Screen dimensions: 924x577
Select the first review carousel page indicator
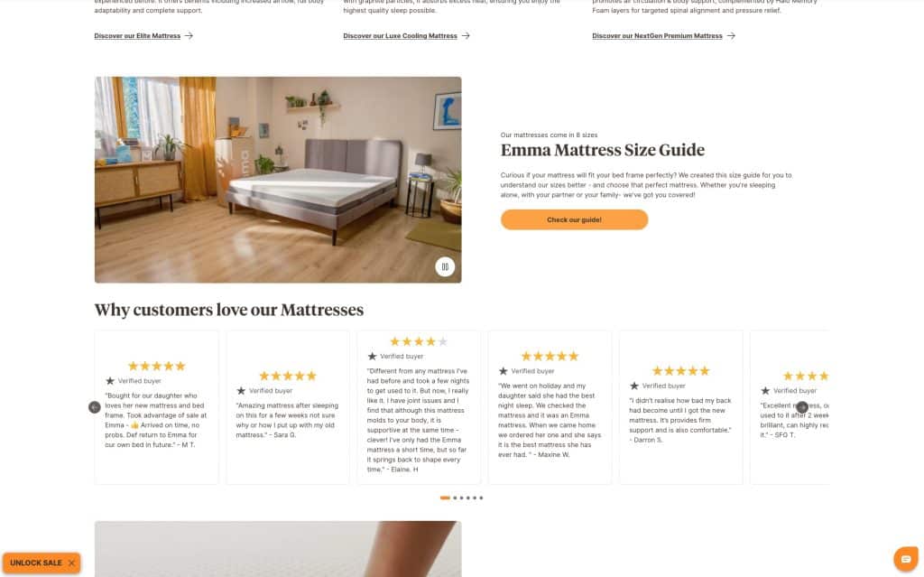pyautogui.click(x=445, y=498)
